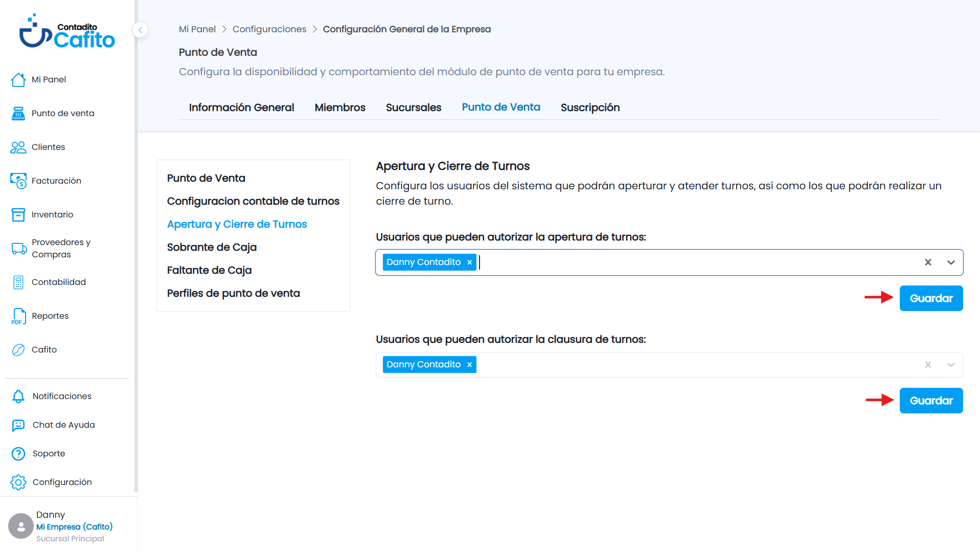Screen dimensions: 980x551
Task: Open Punto de Venta side section
Action: click(x=206, y=178)
